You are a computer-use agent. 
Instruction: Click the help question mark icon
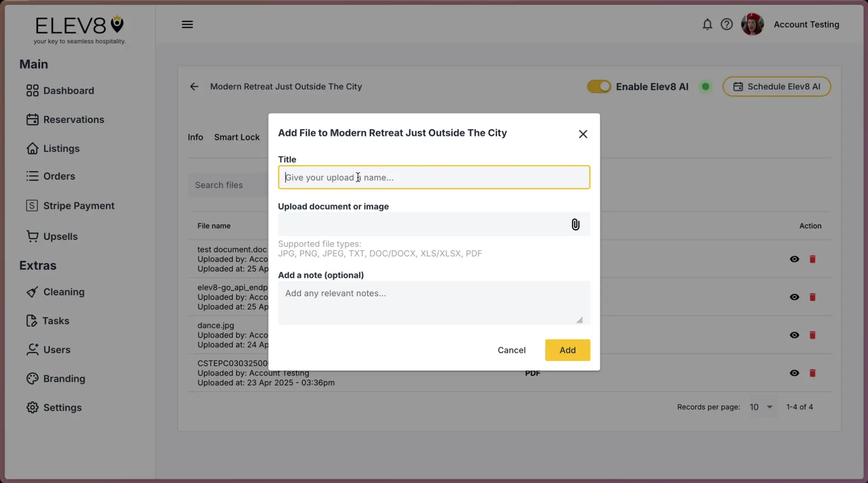coord(726,24)
